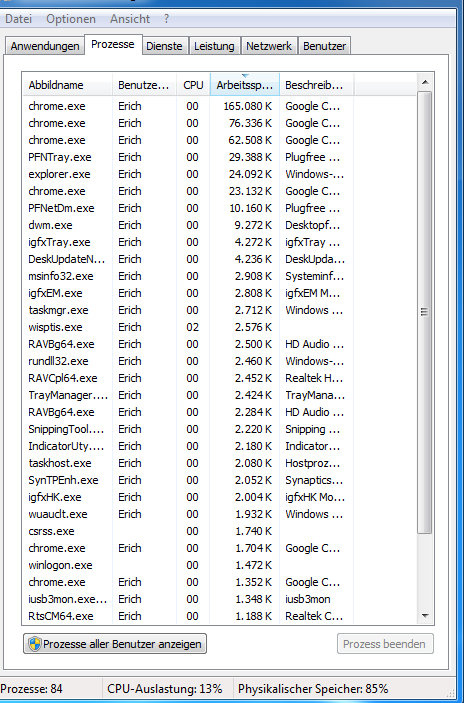
Task: Select chrome.exe row with 1.704 K
Action: pos(219,549)
